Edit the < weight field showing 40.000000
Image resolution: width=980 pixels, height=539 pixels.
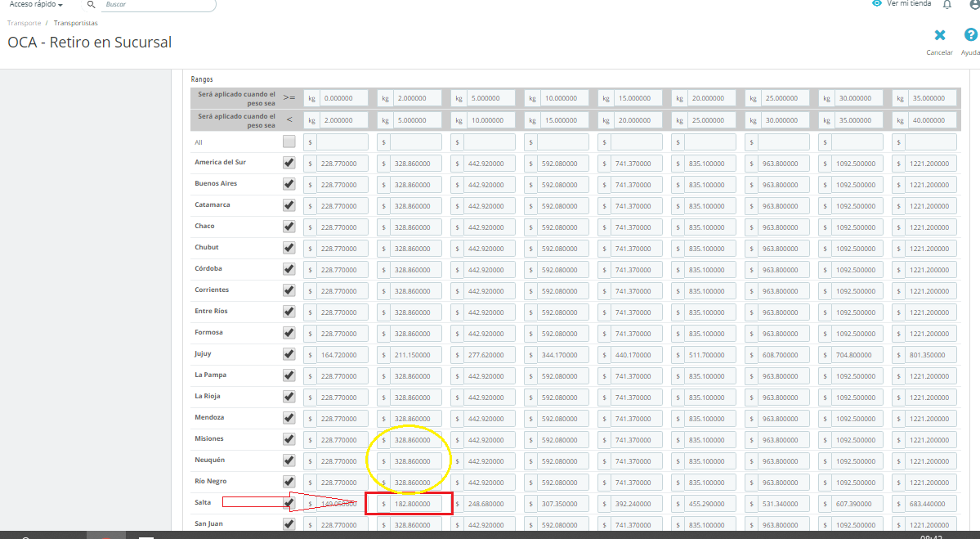click(x=932, y=120)
